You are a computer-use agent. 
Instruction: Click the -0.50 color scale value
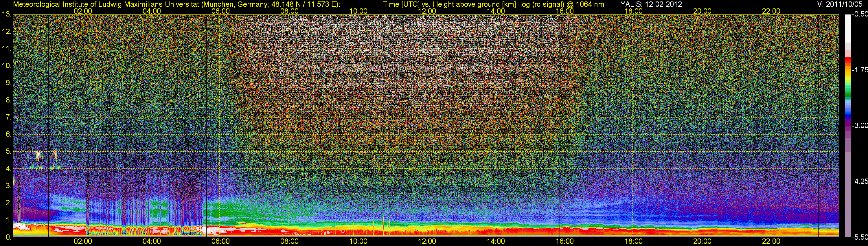(860, 14)
